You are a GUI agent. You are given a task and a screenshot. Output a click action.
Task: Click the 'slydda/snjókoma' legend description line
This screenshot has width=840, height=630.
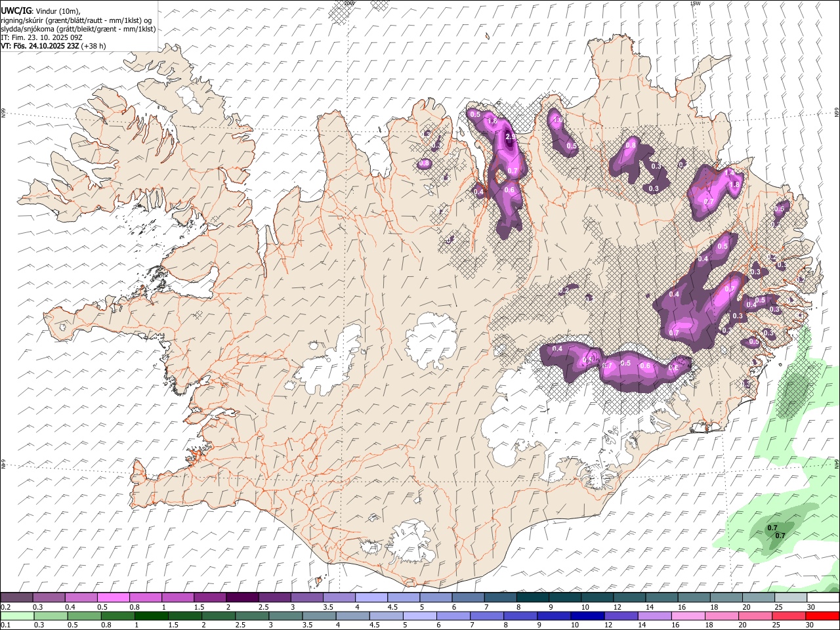(78, 29)
